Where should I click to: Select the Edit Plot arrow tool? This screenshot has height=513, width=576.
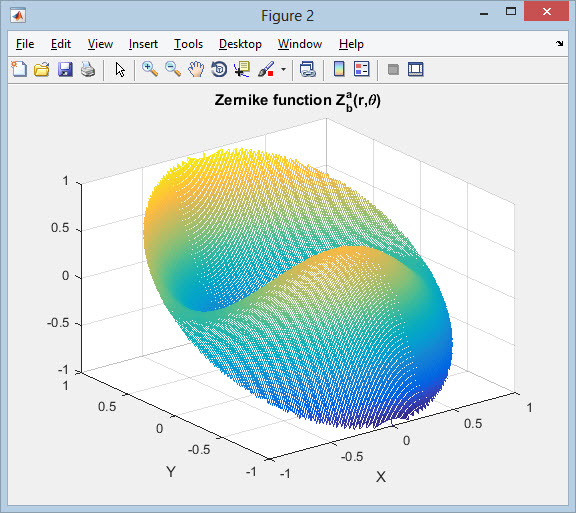120,69
